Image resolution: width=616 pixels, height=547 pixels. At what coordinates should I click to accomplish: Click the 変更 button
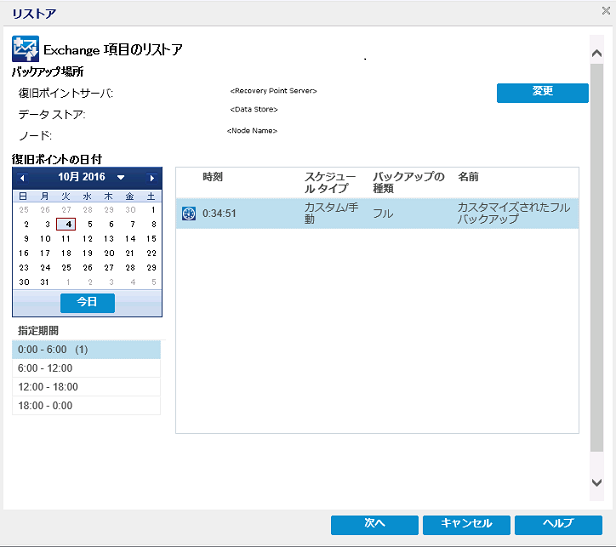click(x=543, y=93)
